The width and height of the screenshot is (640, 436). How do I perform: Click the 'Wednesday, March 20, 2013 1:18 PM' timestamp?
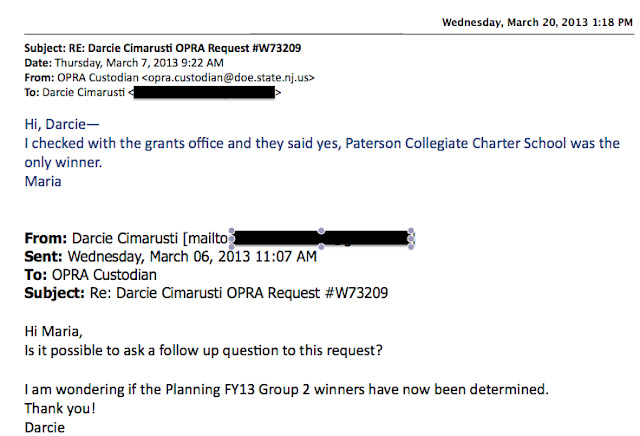[537, 22]
